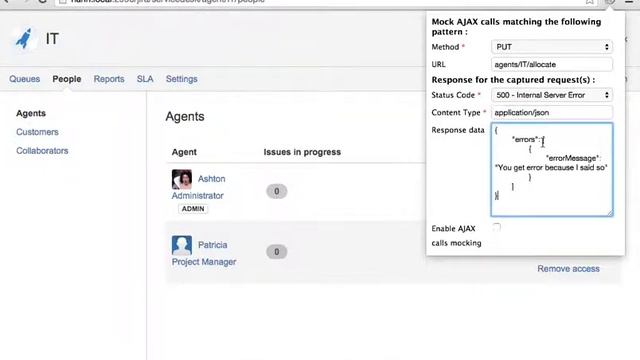640x360 pixels.
Task: Open the Method dropdown showing PUT
Action: (552, 47)
